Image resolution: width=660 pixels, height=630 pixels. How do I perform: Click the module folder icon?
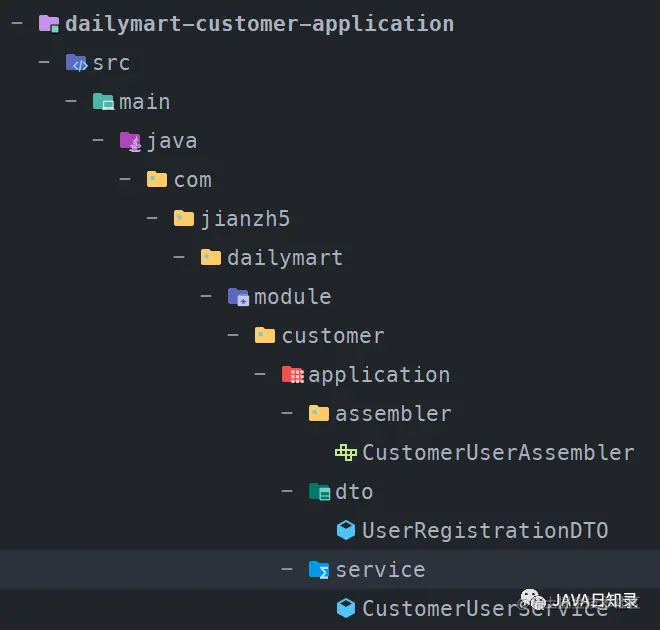click(x=238, y=297)
